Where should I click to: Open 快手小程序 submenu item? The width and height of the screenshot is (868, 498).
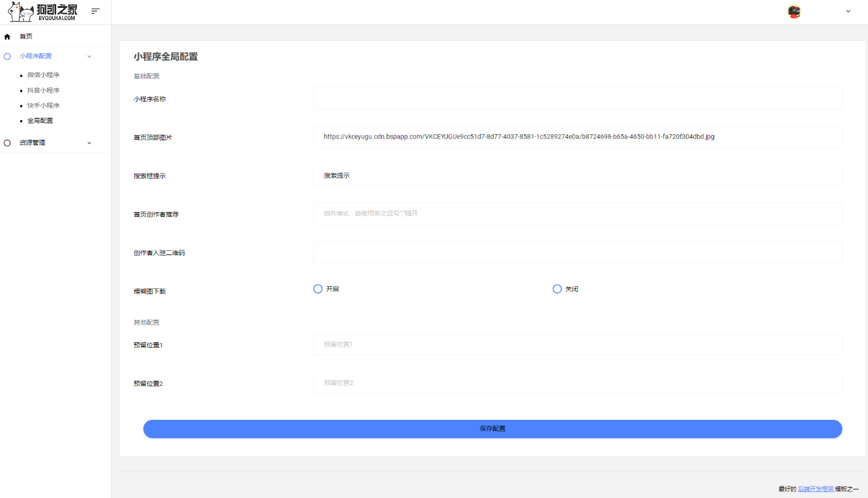[x=43, y=106]
